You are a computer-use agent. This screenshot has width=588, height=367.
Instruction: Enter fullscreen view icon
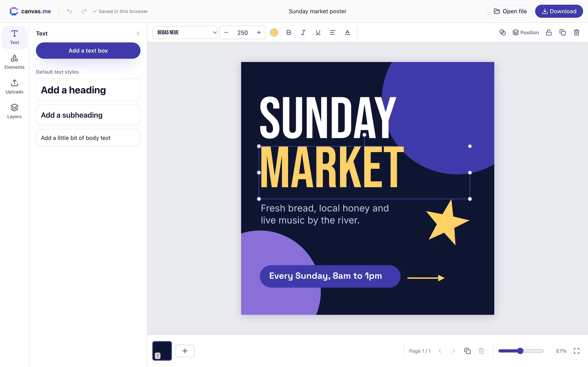577,351
